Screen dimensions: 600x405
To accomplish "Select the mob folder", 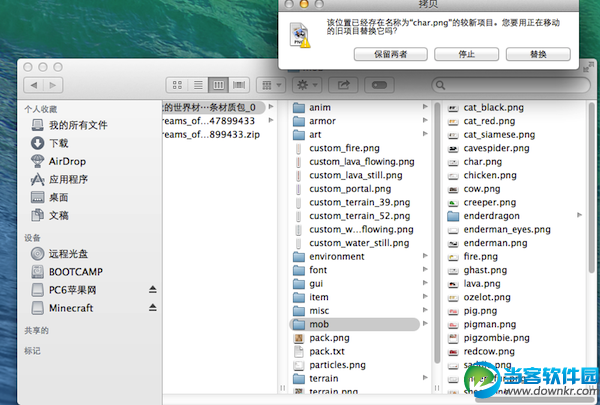I will (x=354, y=324).
